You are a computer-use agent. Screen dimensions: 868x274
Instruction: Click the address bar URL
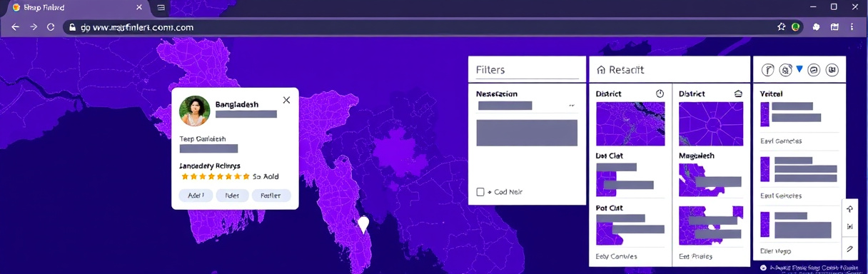(138, 27)
